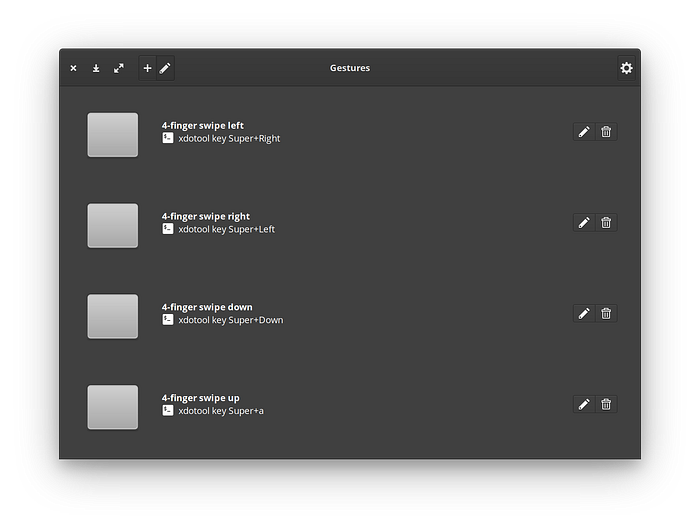Viewport: 700px width, 529px height.
Task: Click command text "xdotool key Super+Down"
Action: point(231,320)
